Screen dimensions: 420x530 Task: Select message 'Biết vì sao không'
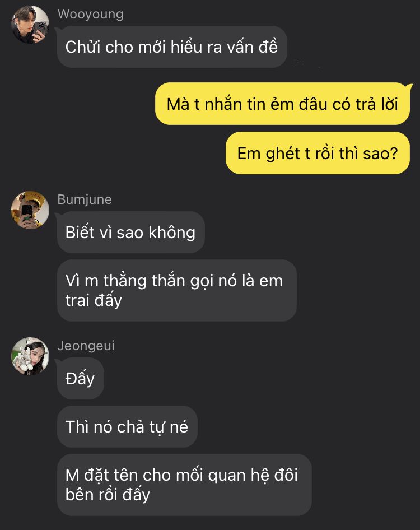(131, 233)
